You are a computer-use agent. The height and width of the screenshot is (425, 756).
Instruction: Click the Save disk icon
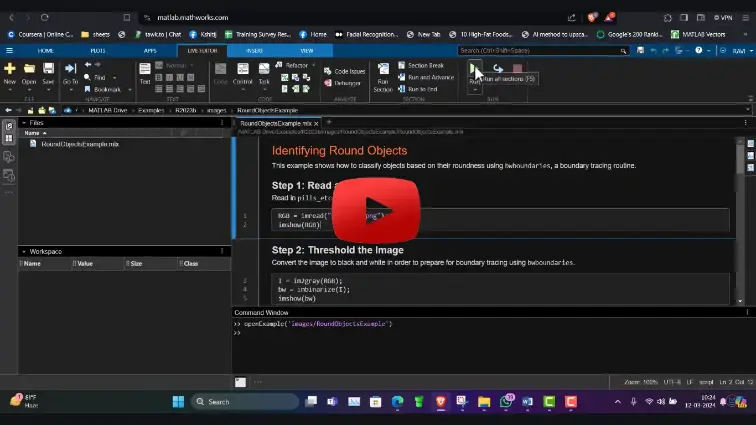coord(48,69)
